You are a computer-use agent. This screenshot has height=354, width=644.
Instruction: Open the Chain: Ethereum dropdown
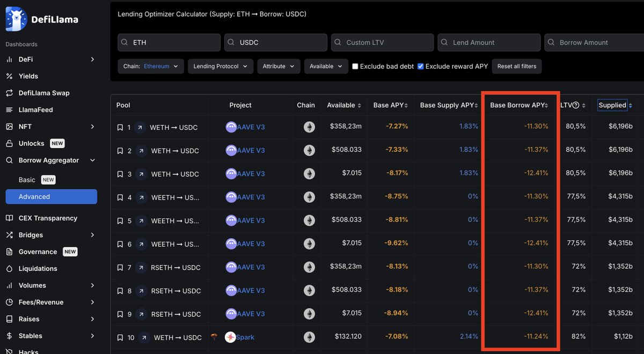pyautogui.click(x=151, y=67)
